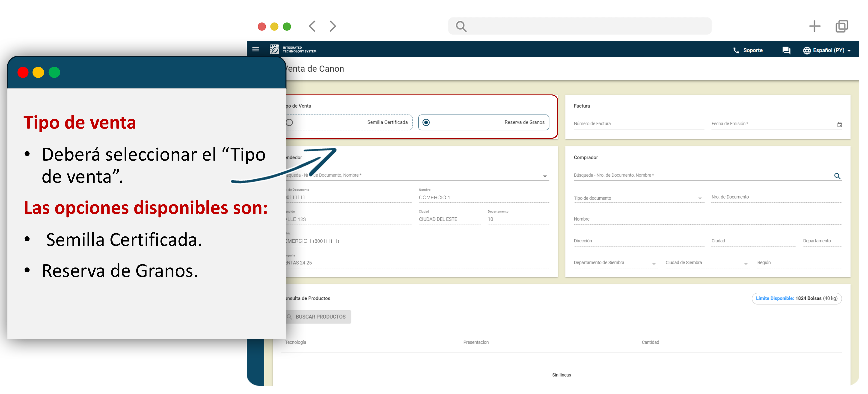
Task: Open a new browser tab with plus
Action: [814, 26]
